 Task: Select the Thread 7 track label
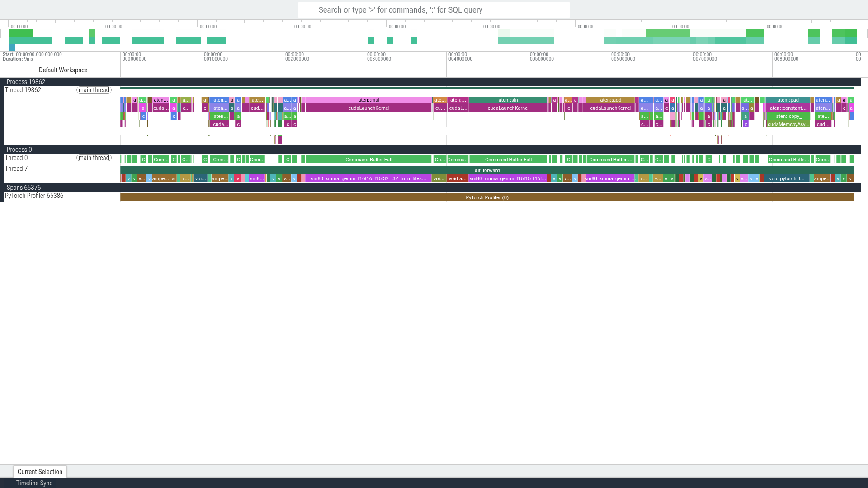click(16, 169)
